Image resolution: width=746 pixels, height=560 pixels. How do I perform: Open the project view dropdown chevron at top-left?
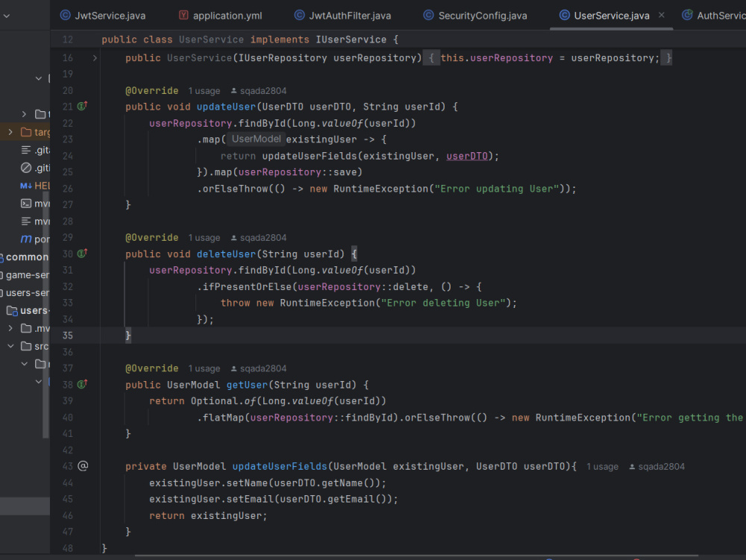tap(7, 16)
